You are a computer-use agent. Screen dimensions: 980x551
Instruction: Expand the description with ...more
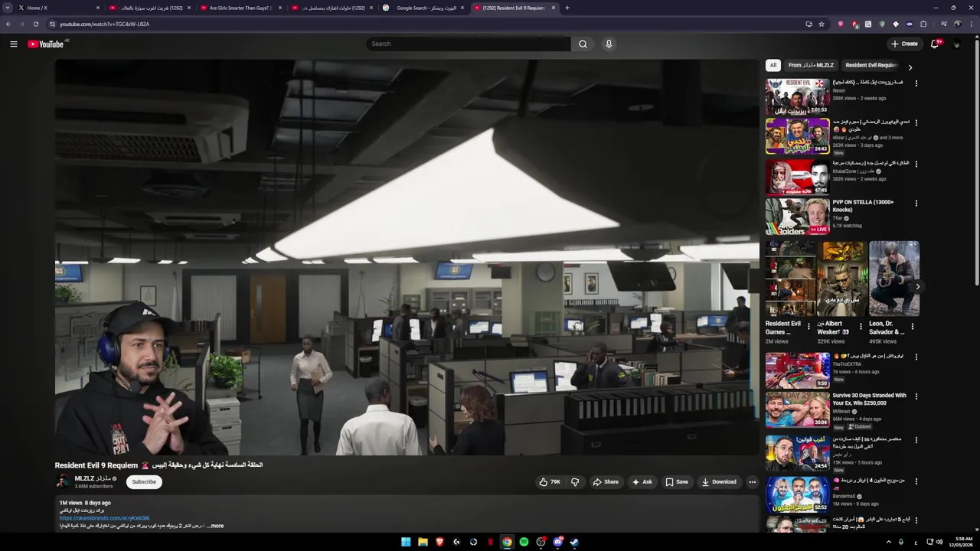[x=215, y=526]
